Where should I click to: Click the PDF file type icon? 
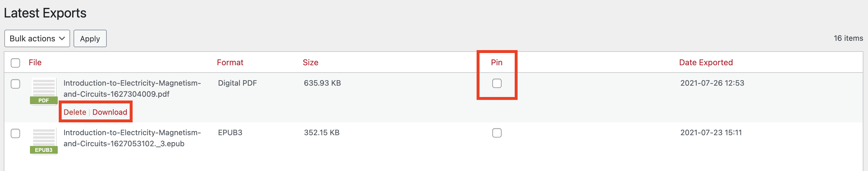pos(44,91)
